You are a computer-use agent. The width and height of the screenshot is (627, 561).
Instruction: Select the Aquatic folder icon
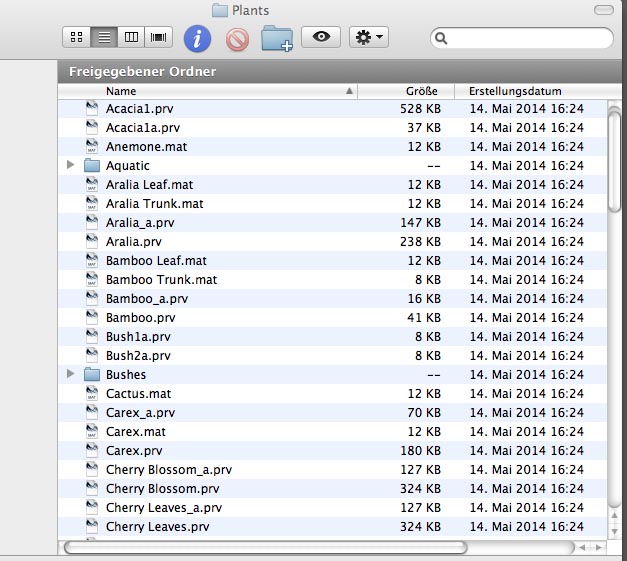[x=92, y=165]
